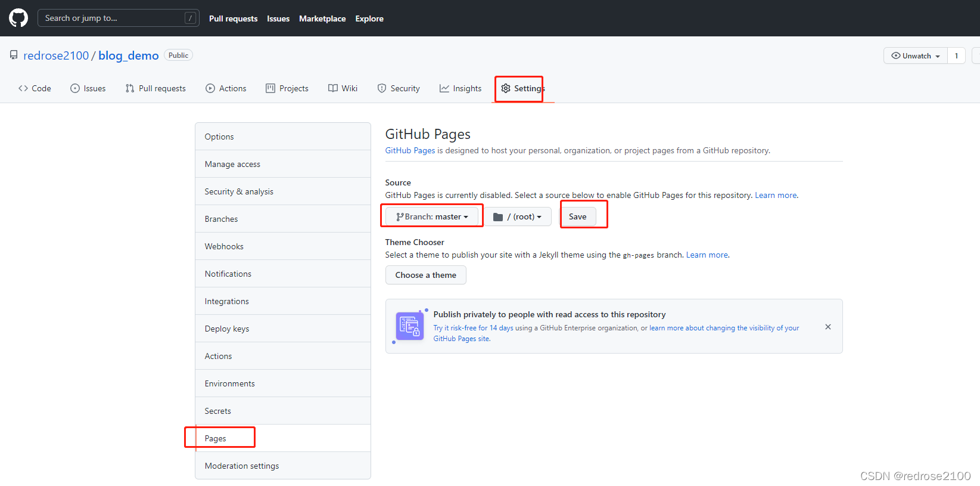The width and height of the screenshot is (980, 486).
Task: Click Learn more link in Theme Chooser
Action: pyautogui.click(x=707, y=255)
